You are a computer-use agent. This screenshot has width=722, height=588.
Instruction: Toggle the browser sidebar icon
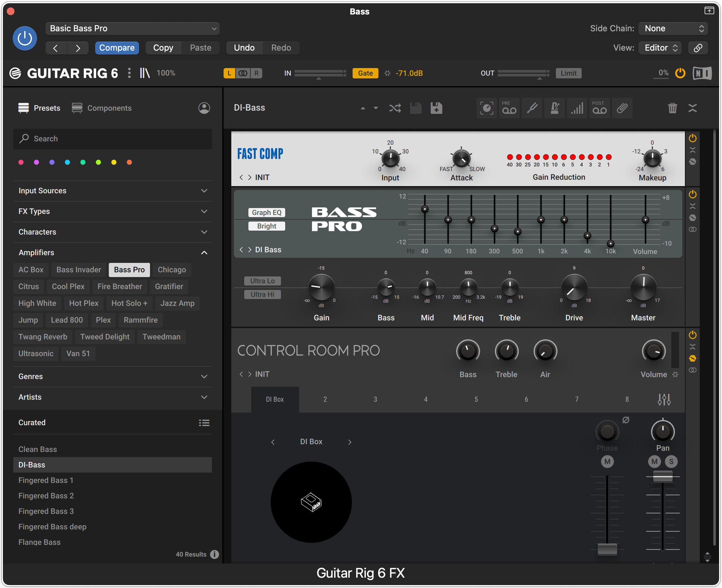pos(145,73)
